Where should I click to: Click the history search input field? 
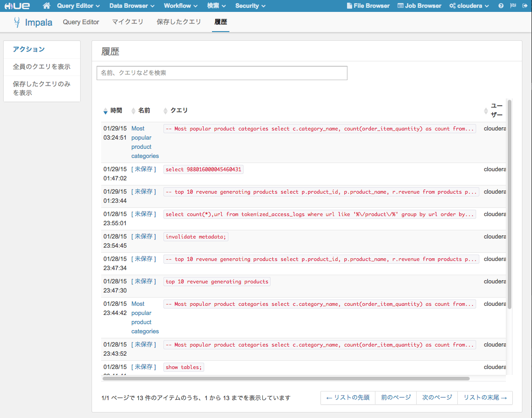coord(222,73)
